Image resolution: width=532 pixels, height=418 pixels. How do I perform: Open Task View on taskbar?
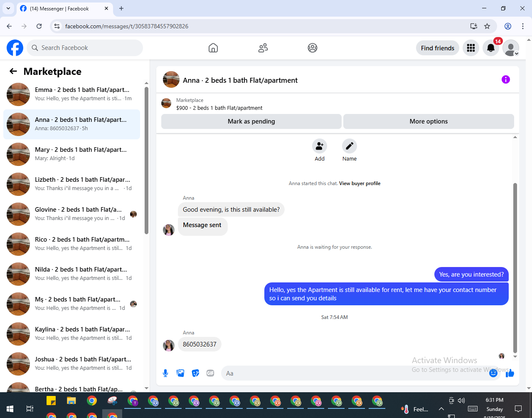pyautogui.click(x=30, y=409)
